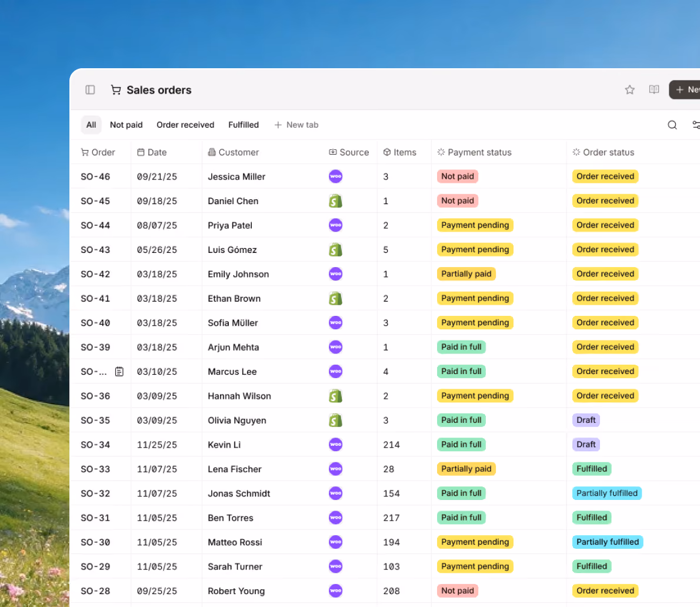Viewport: 700px width, 607px height.
Task: Click WooCommerce source icon for Arjun Mehta
Action: click(336, 347)
